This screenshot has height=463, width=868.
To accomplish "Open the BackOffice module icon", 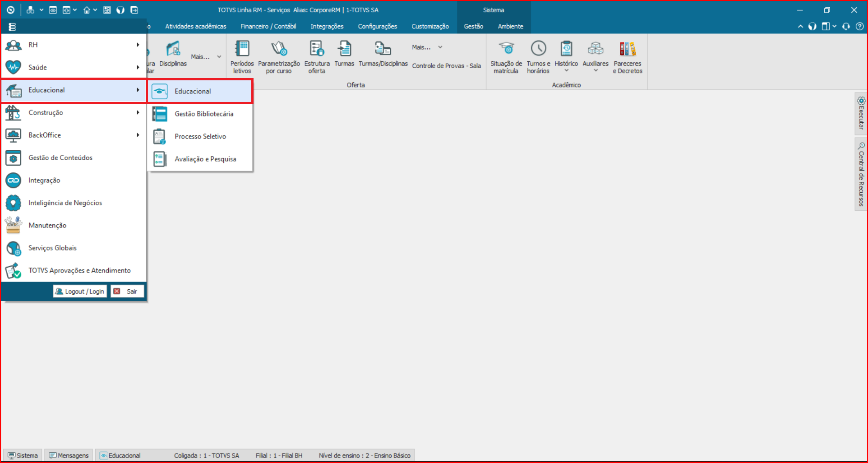I will coord(13,135).
